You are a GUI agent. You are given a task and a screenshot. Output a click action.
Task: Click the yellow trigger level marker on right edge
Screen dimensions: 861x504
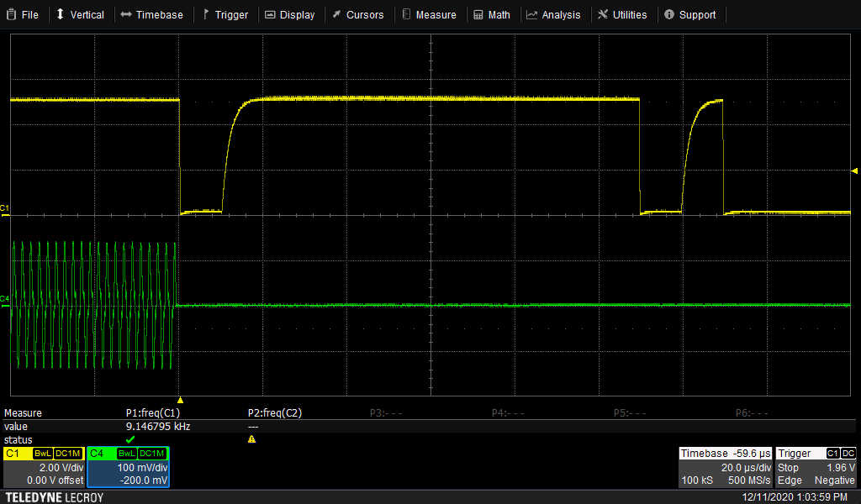pyautogui.click(x=855, y=171)
